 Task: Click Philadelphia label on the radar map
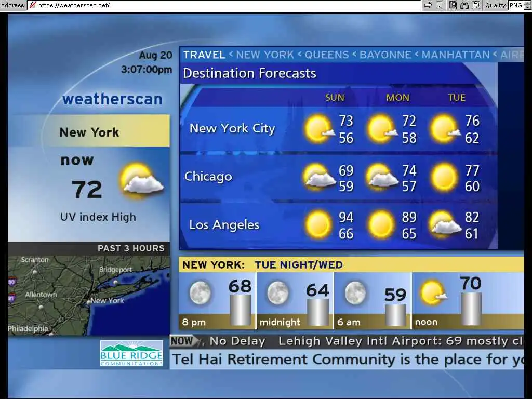pyautogui.click(x=28, y=328)
